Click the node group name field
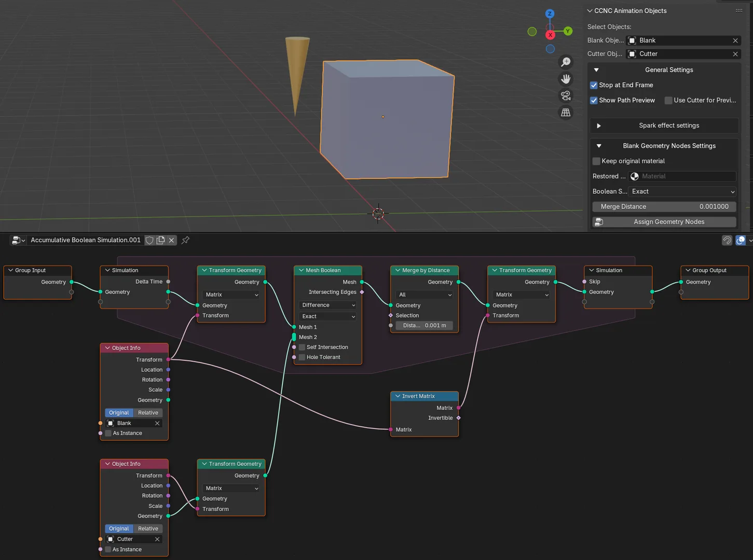This screenshot has width=753, height=560. click(x=86, y=240)
